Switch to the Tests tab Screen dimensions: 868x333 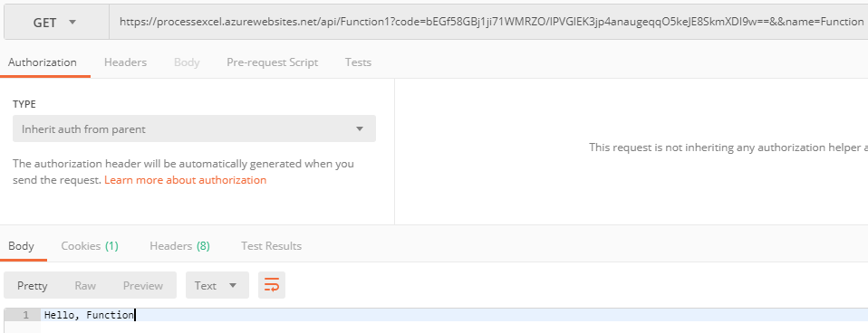click(x=358, y=62)
